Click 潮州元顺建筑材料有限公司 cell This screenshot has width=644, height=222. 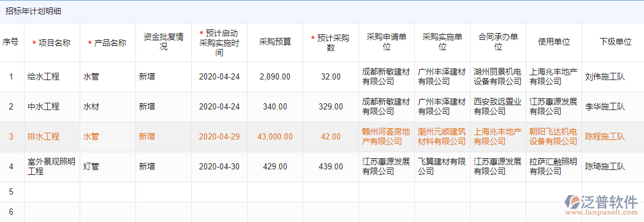tap(442, 137)
